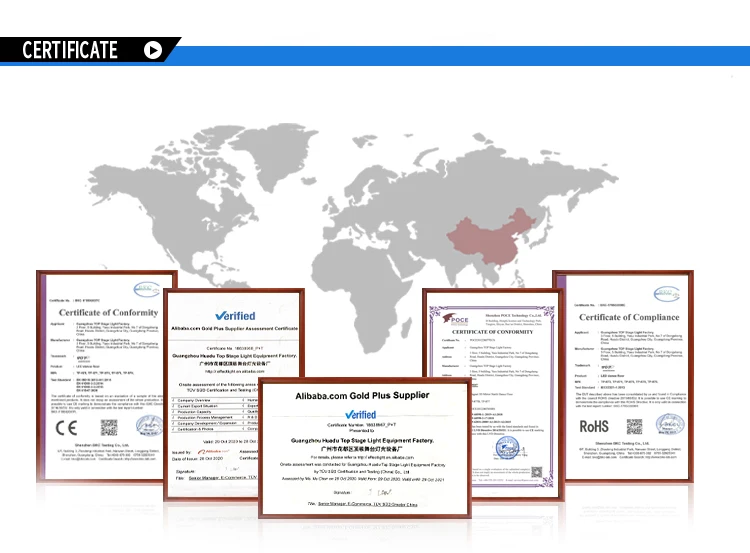This screenshot has width=750, height=553.
Task: Select the 'Alibaba.com Gold Plus Supplier' heading
Action: click(x=362, y=396)
